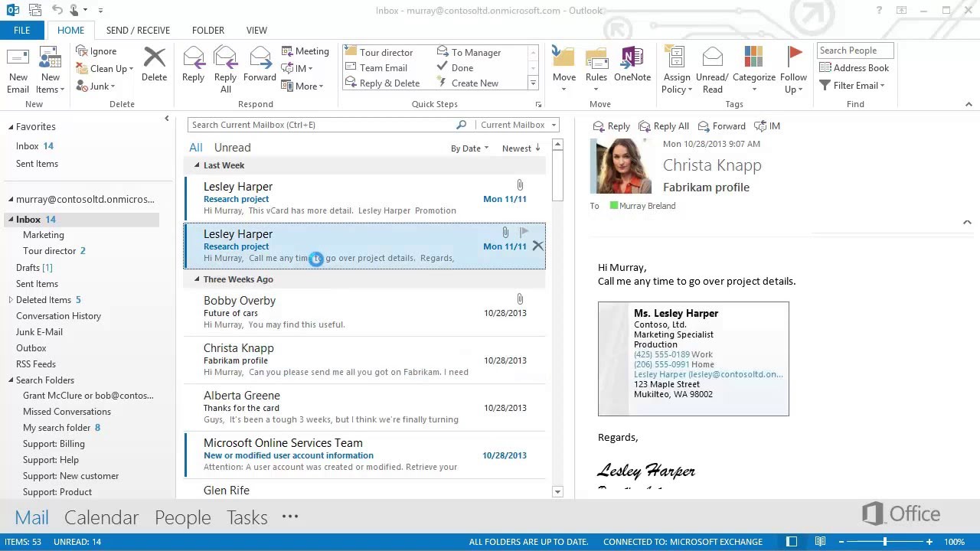Adjust the zoom slider
This screenshot has height=551, width=980.
pos(885,542)
